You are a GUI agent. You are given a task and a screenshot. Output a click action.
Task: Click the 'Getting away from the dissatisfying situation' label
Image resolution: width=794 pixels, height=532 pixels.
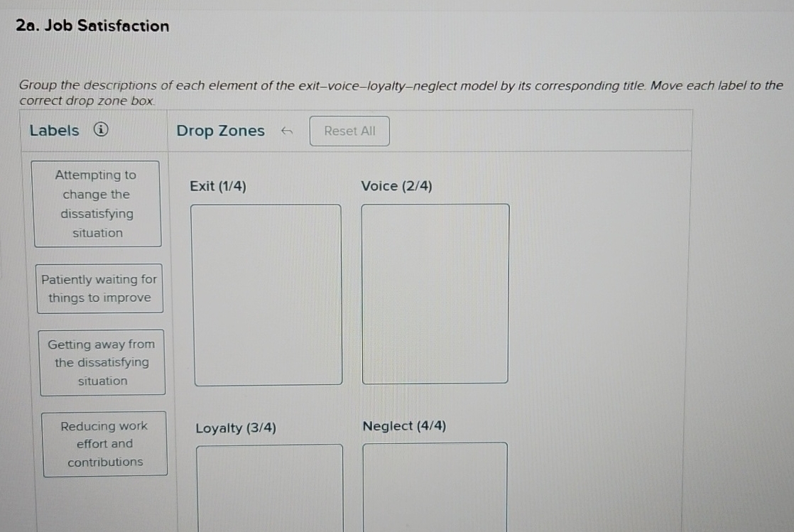(102, 362)
